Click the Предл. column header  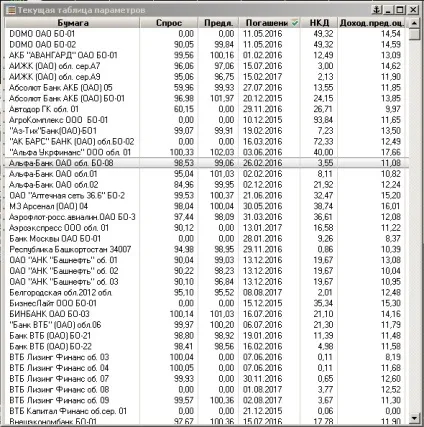point(218,23)
